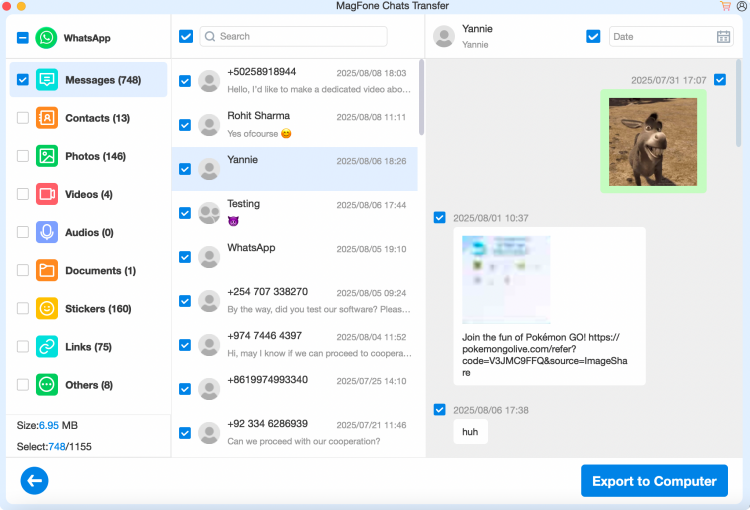Screen dimensions: 750x510
Task: Open the user account icon
Action: tap(742, 6)
